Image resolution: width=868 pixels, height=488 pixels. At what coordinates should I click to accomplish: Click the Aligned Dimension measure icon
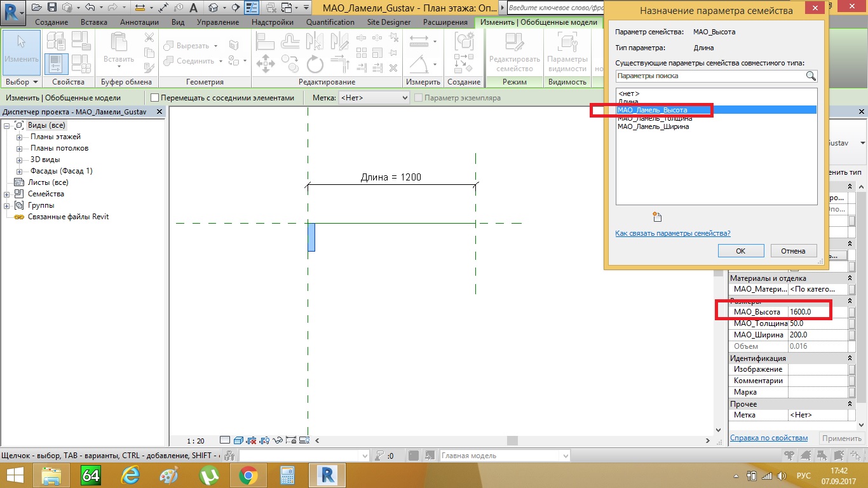pyautogui.click(x=420, y=41)
